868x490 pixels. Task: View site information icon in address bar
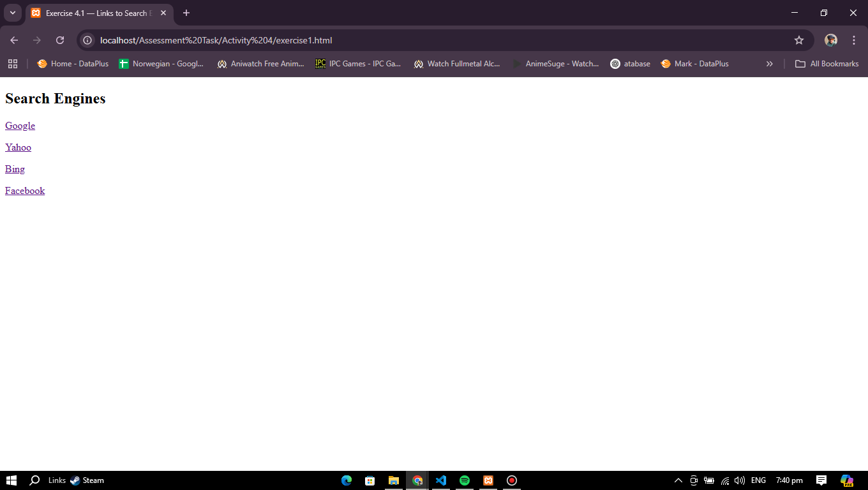tap(88, 40)
